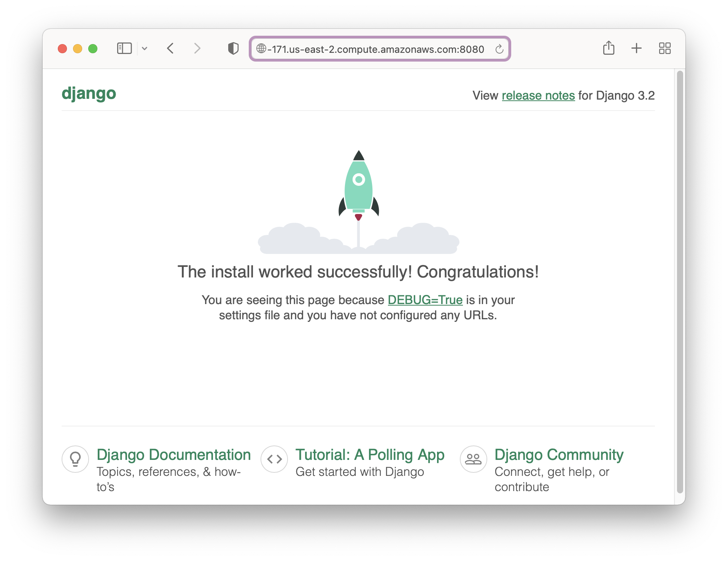The width and height of the screenshot is (728, 561).
Task: Click 'Connect, get help, or contribute' text
Action: pyautogui.click(x=552, y=479)
